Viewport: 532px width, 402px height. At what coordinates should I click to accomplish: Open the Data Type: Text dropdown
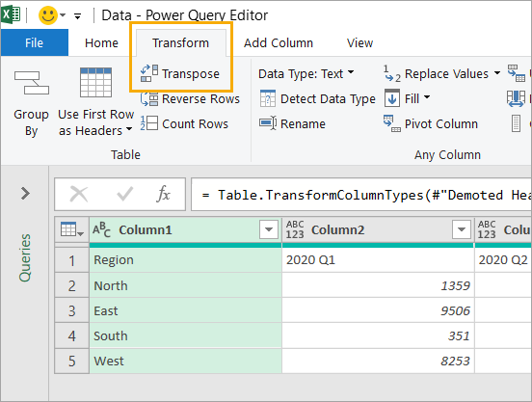[306, 73]
